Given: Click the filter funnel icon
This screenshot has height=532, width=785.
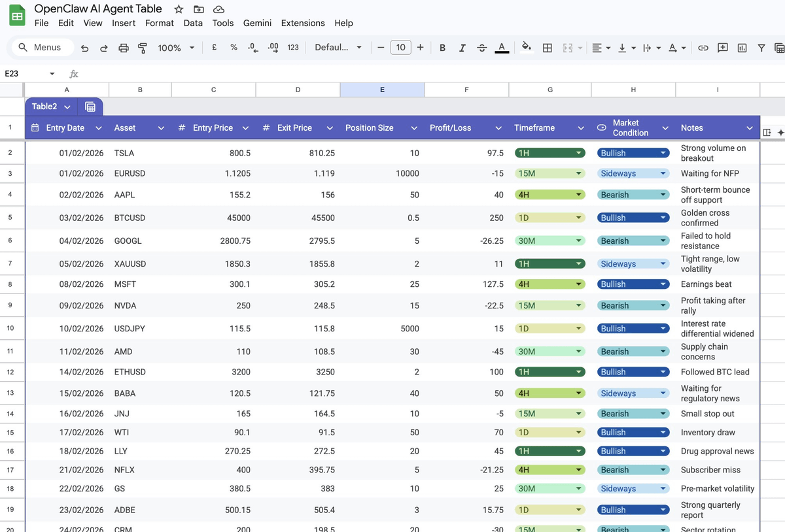Looking at the screenshot, I should pyautogui.click(x=761, y=48).
